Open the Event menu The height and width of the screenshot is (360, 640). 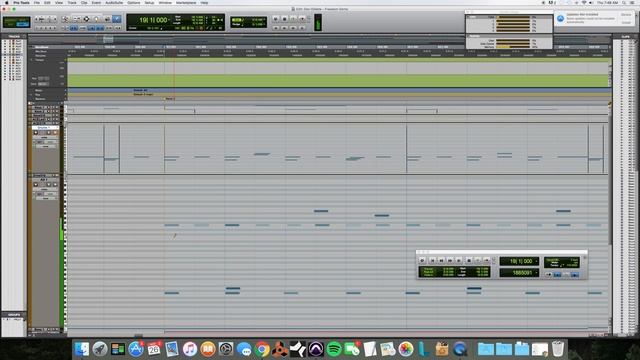point(96,2)
